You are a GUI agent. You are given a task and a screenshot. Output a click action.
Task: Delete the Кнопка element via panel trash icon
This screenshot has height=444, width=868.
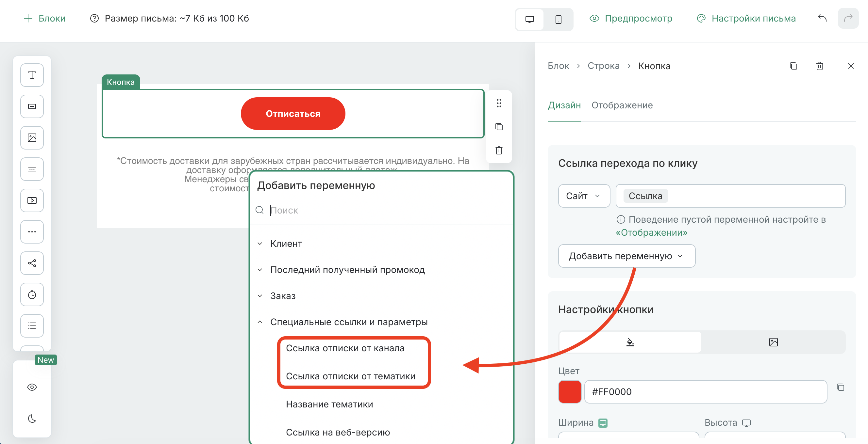click(x=820, y=66)
